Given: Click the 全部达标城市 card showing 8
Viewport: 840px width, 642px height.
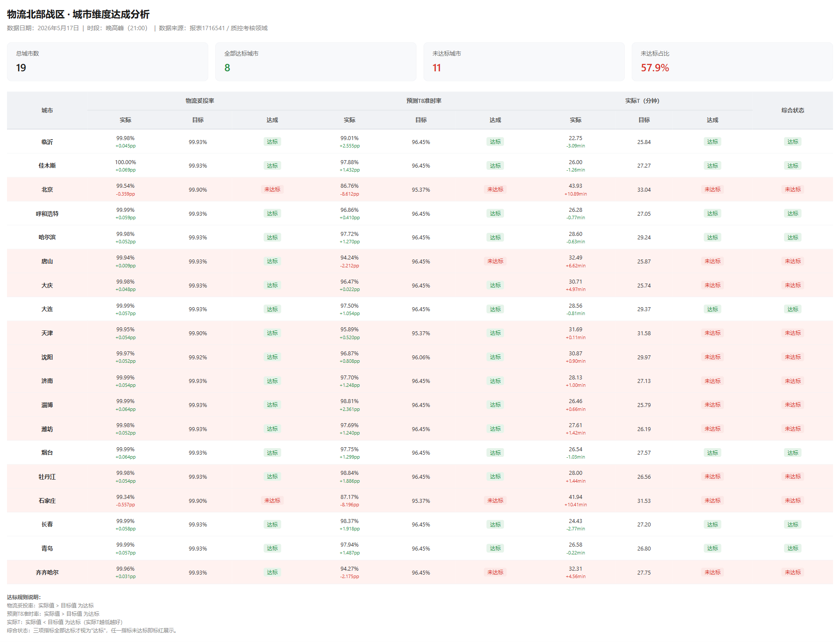Looking at the screenshot, I should coord(315,62).
